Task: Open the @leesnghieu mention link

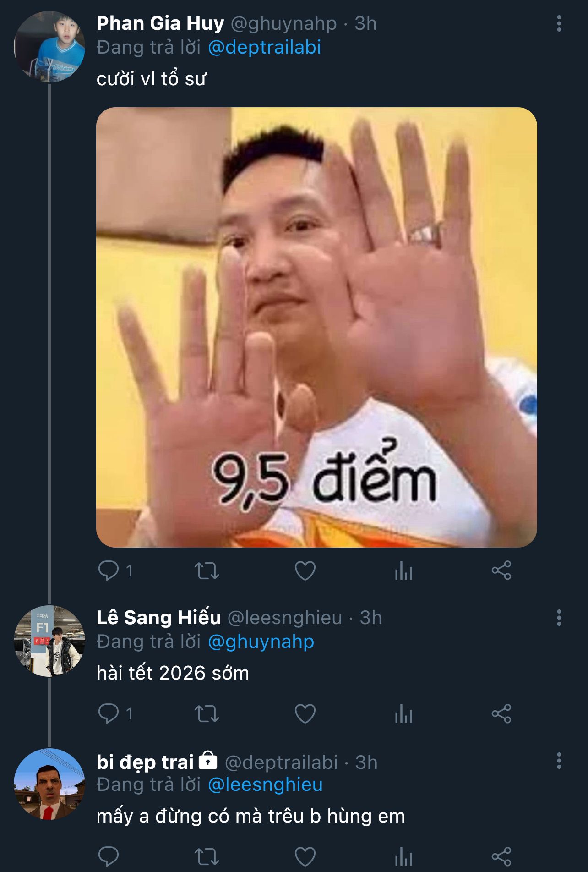Action: pyautogui.click(x=265, y=785)
